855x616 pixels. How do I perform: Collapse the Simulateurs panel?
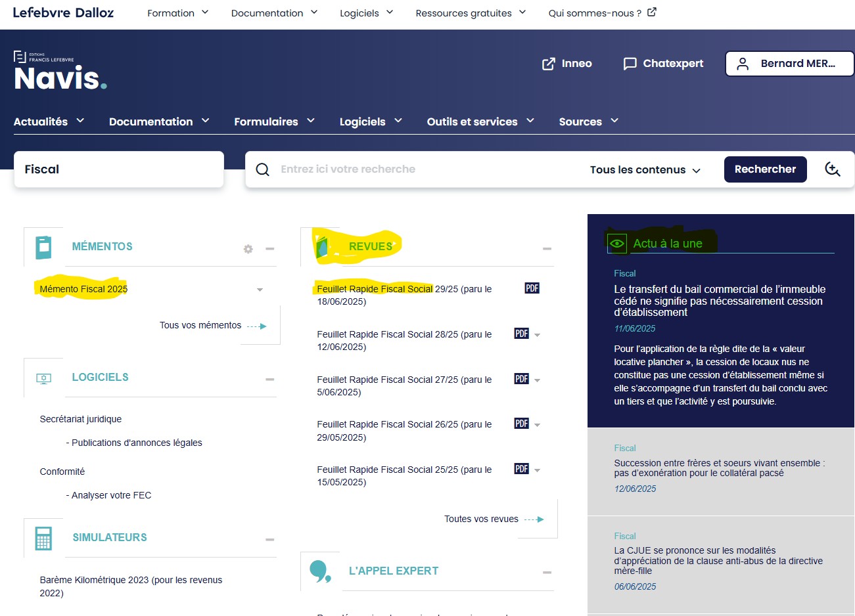[x=269, y=540]
